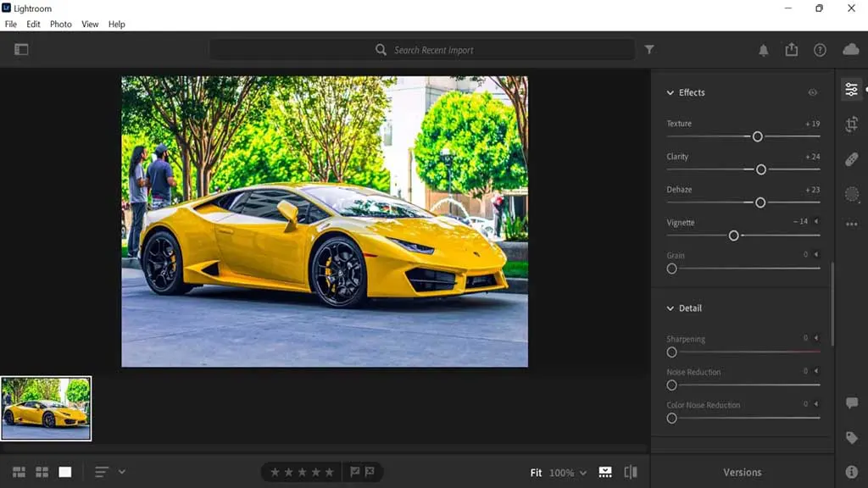Image resolution: width=868 pixels, height=488 pixels.
Task: Toggle Effects panel visibility eye
Action: click(x=812, y=92)
